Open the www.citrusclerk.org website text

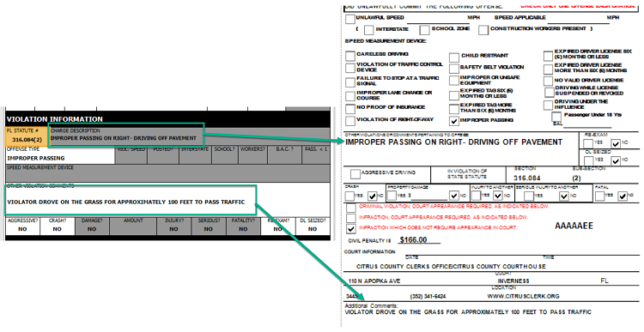pyautogui.click(x=523, y=296)
